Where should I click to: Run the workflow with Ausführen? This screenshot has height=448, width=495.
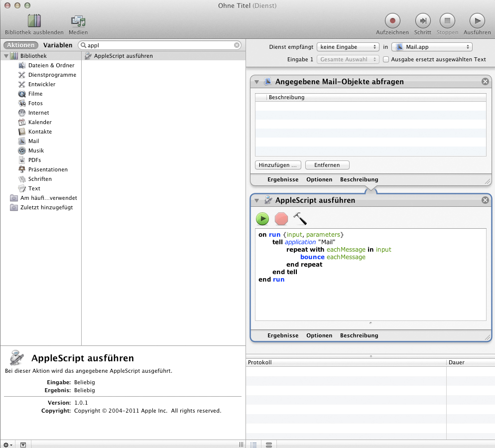(x=477, y=24)
